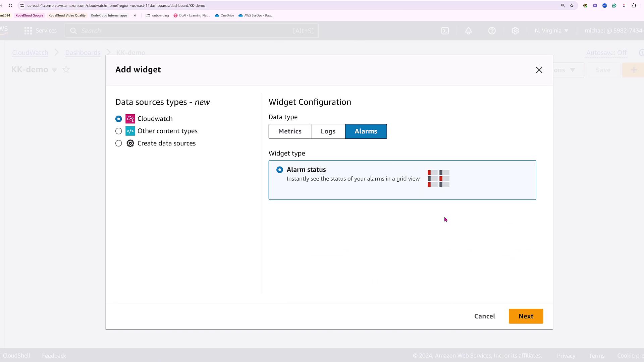Open the CloudShell terminal icon

445,31
